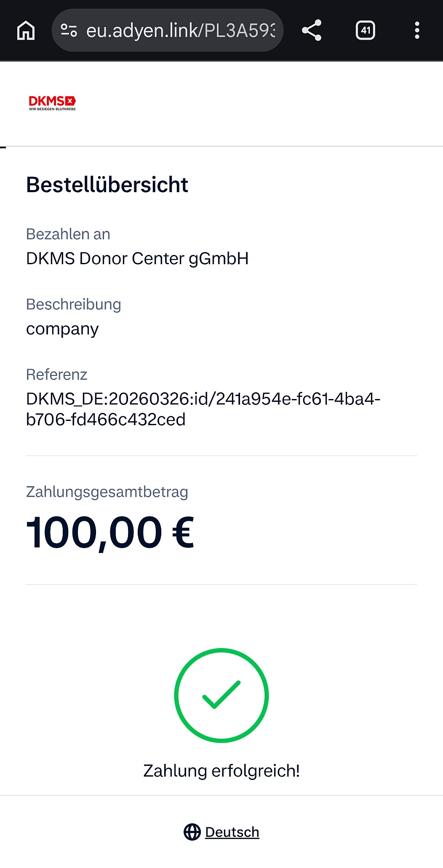
Task: Click the description value "company"
Action: 62,329
